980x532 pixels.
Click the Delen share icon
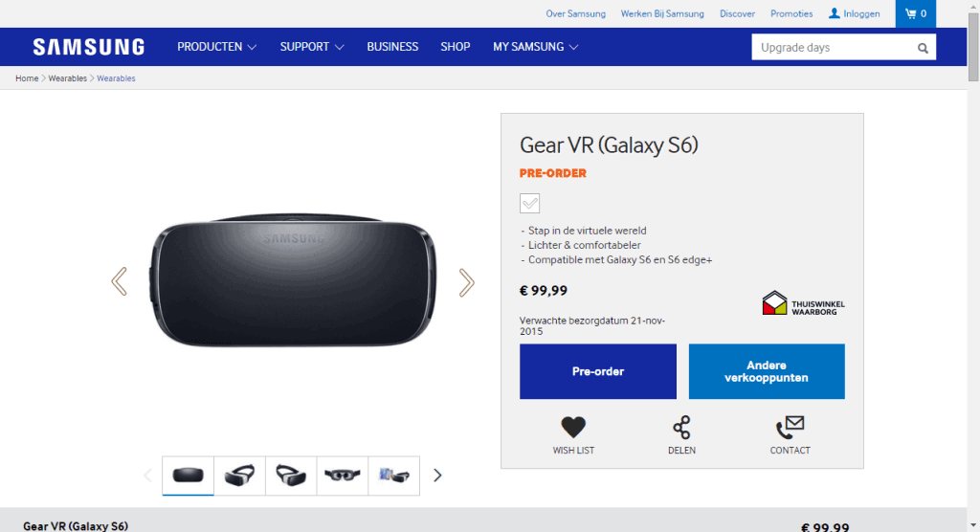[681, 428]
